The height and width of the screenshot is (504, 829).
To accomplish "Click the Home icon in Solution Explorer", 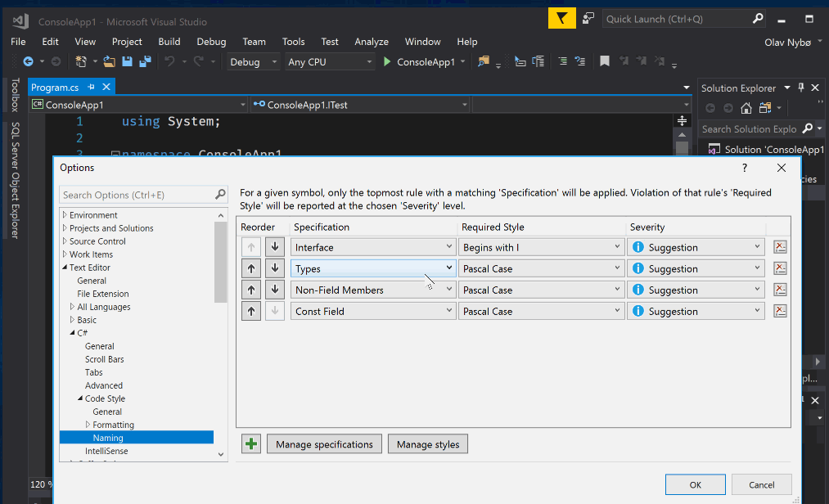I will tap(745, 107).
